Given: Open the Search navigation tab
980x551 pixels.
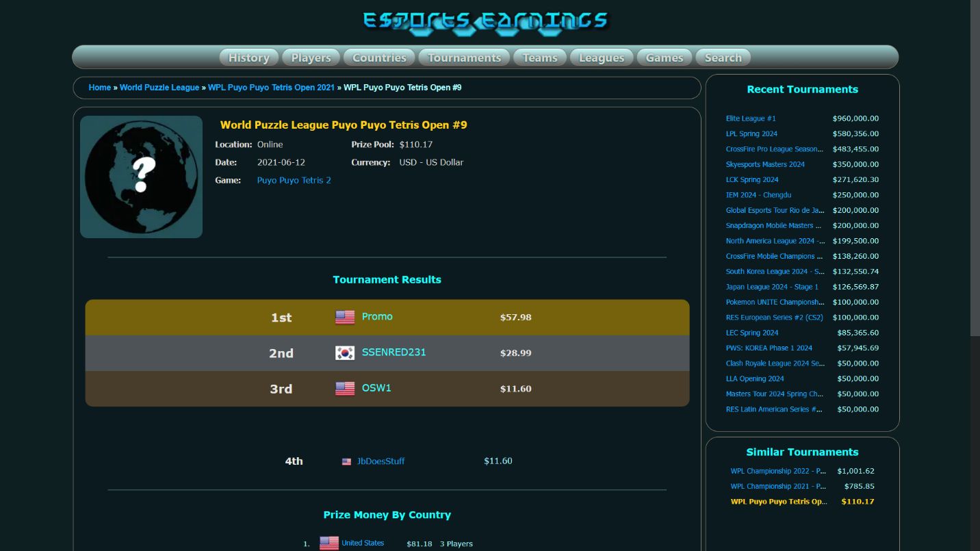Looking at the screenshot, I should [x=723, y=57].
